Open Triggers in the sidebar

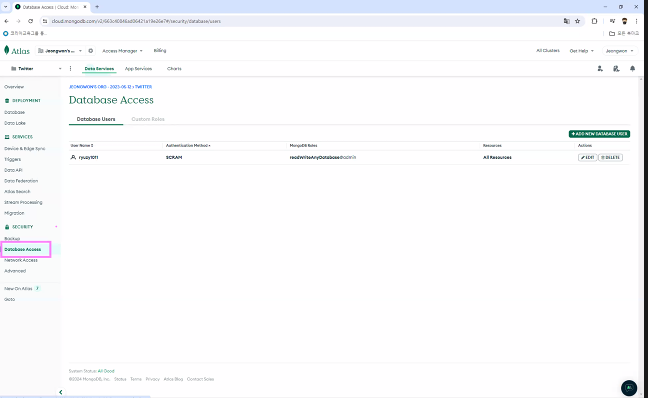click(12, 159)
